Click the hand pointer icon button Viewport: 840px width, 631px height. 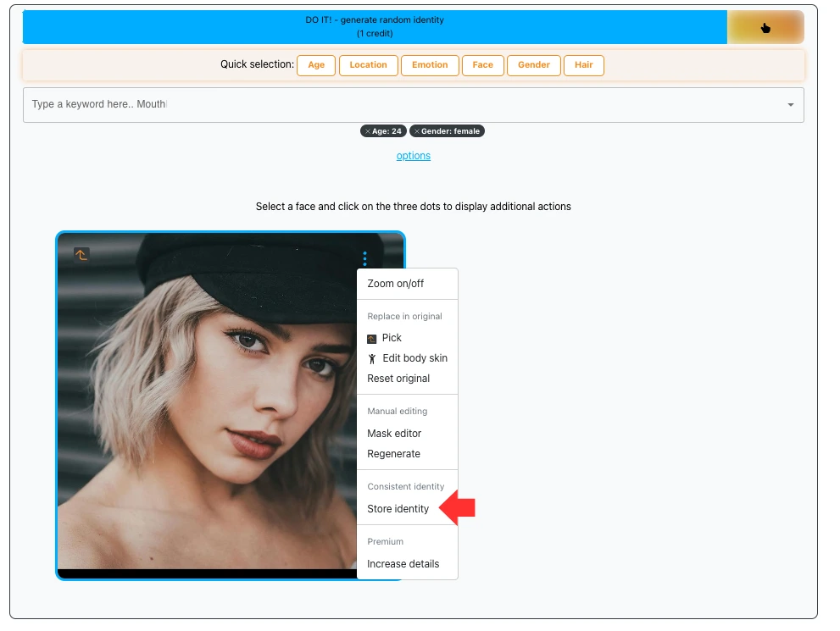click(765, 28)
